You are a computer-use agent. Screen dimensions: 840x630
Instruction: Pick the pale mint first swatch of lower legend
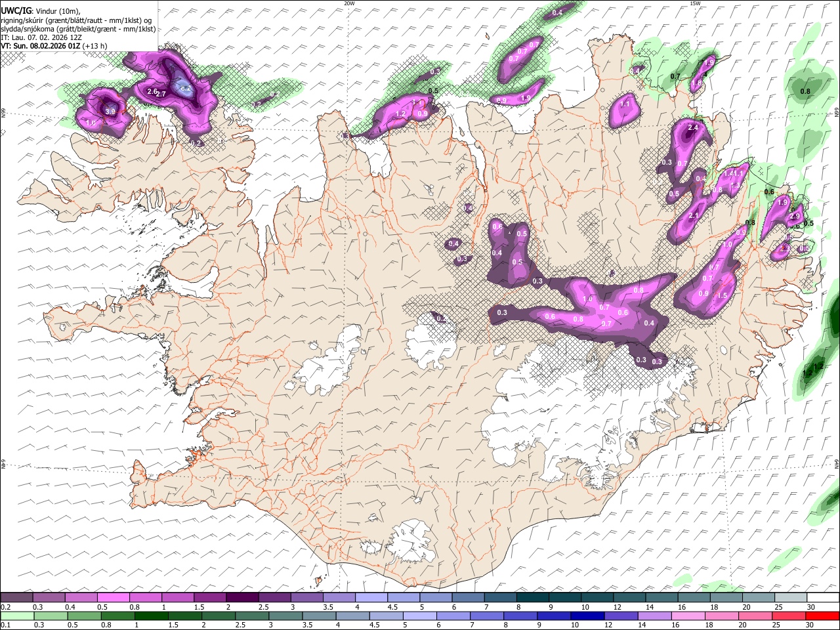pyautogui.click(x=17, y=616)
